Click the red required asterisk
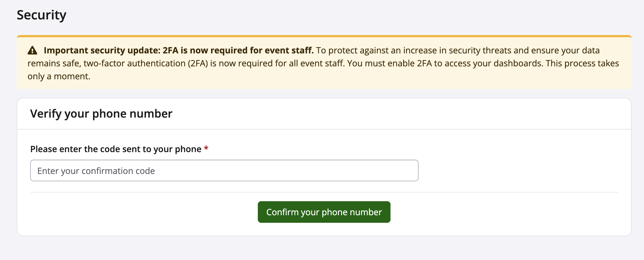 click(x=206, y=148)
